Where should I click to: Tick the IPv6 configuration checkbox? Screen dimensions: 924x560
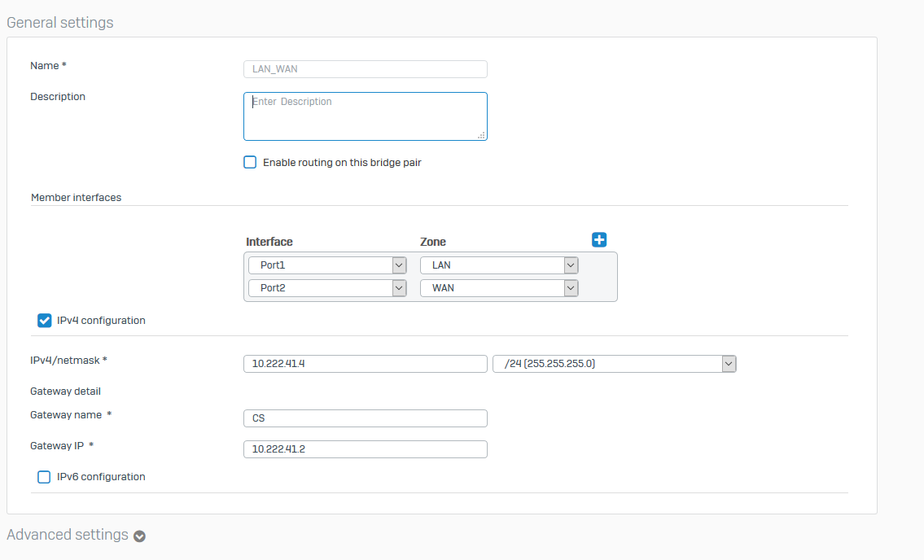tap(45, 477)
